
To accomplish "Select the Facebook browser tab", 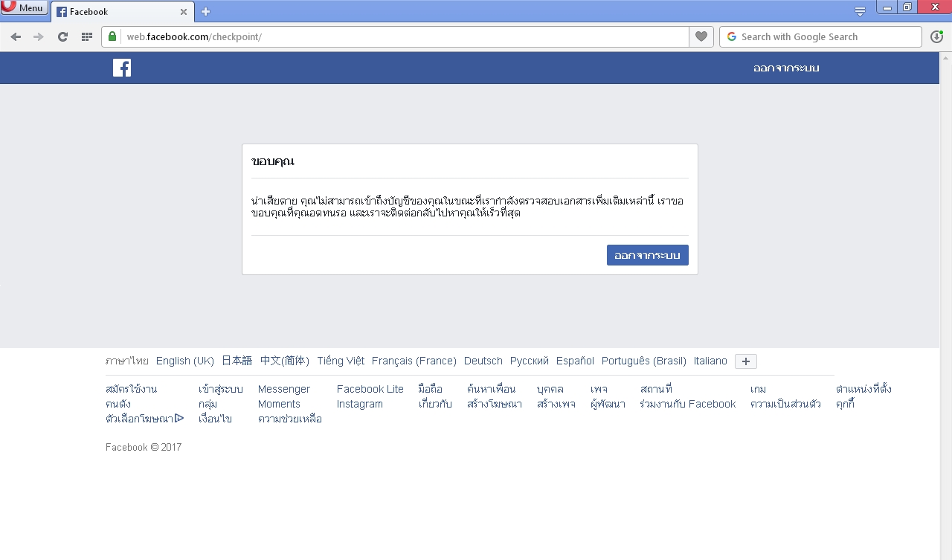I will 122,12.
